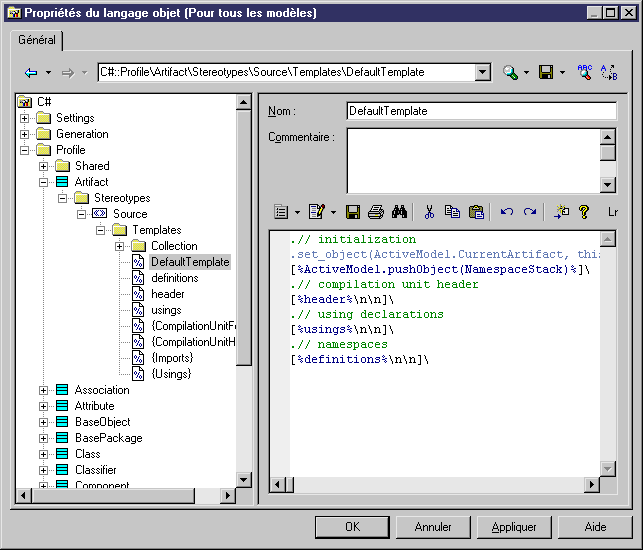Click the Save icon in editor toolbar
The height and width of the screenshot is (550, 643).
pos(352,212)
